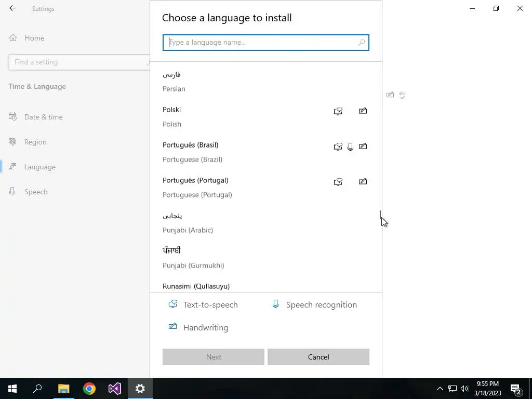Click the handwriting icon in the Polski row
The image size is (532, 399).
tap(363, 111)
